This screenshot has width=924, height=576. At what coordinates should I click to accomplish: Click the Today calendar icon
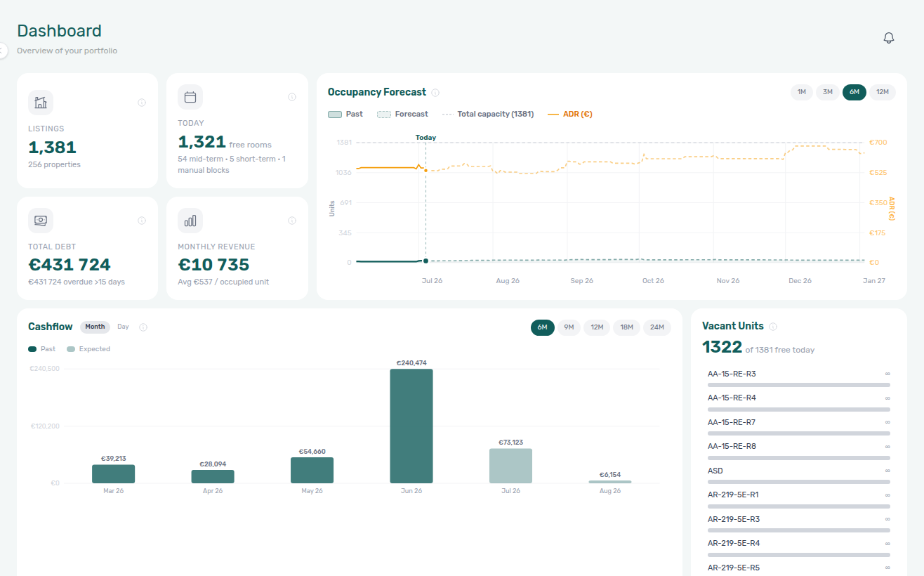pyautogui.click(x=190, y=97)
